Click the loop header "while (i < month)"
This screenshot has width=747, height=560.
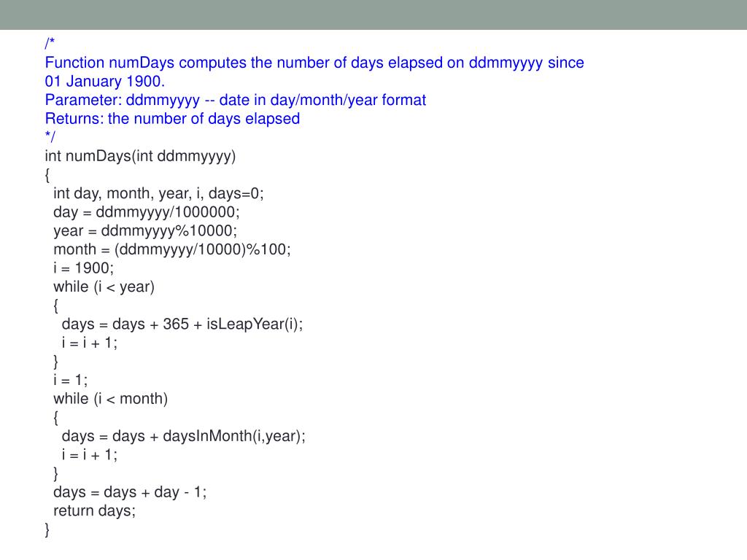[x=111, y=399]
